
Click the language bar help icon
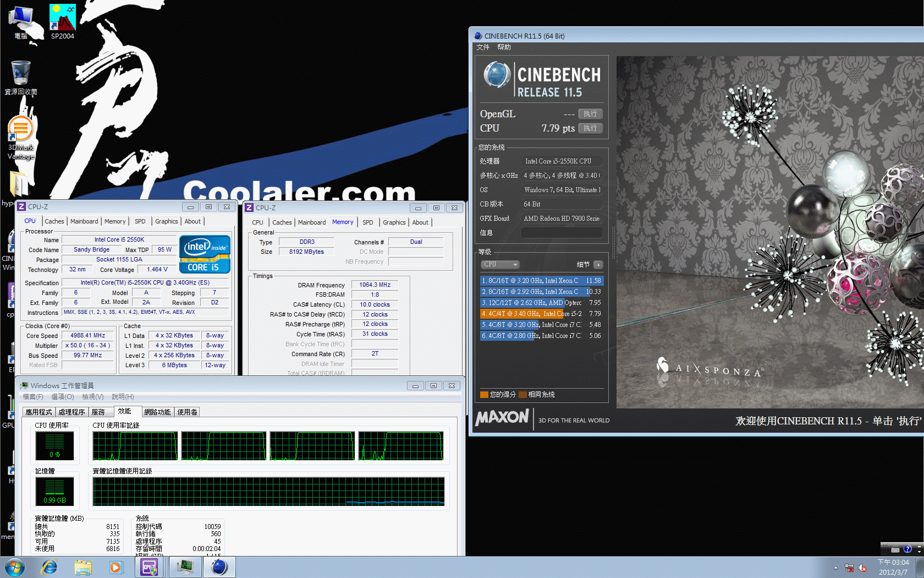click(908, 549)
